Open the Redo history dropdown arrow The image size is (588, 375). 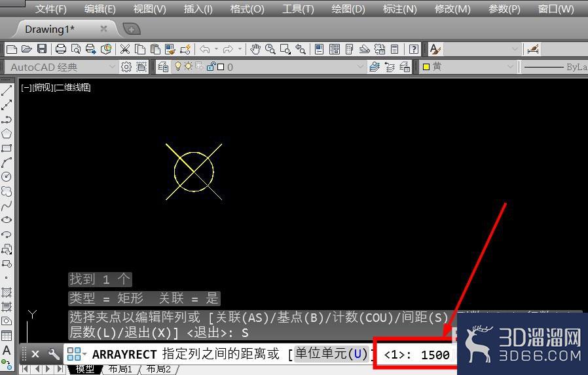(240, 49)
